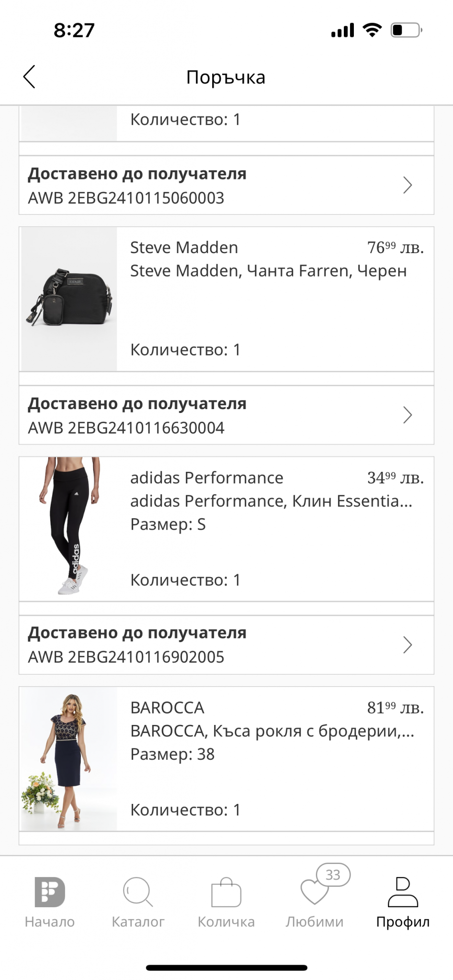Image resolution: width=453 pixels, height=980 pixels.
Task: Tap the favorites count badge 33
Action: pos(333,875)
